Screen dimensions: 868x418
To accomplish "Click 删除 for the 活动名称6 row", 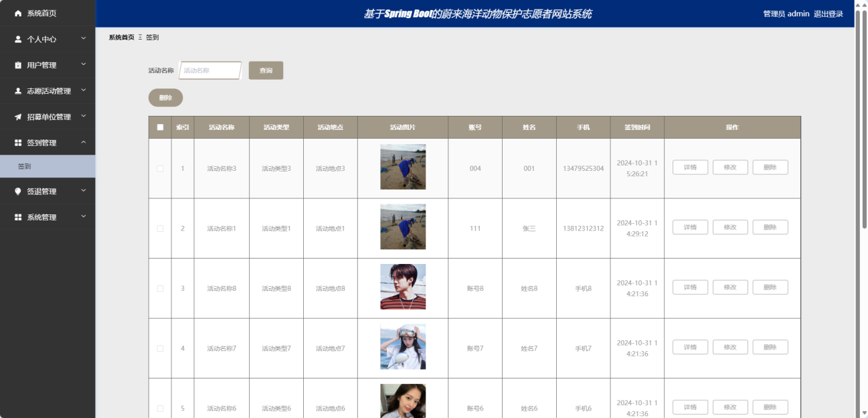I will pos(770,407).
